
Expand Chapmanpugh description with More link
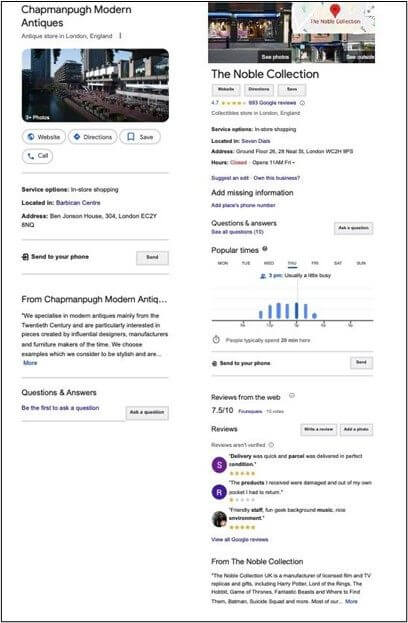(x=30, y=363)
